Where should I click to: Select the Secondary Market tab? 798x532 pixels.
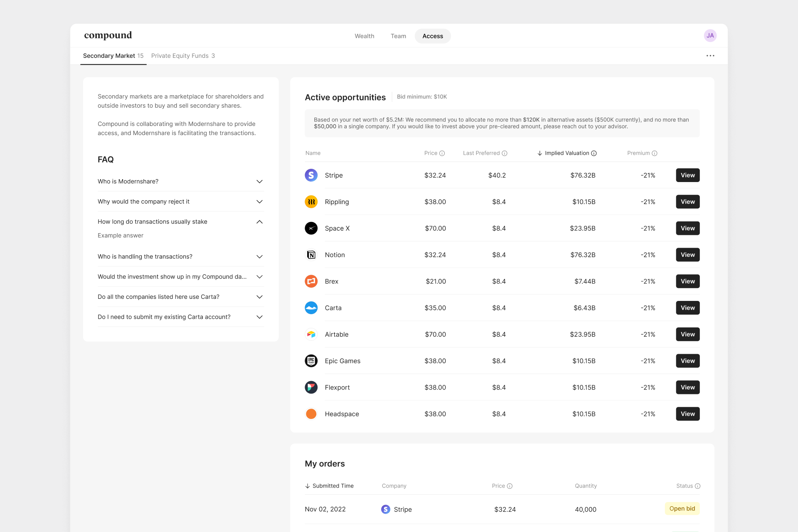click(113, 56)
